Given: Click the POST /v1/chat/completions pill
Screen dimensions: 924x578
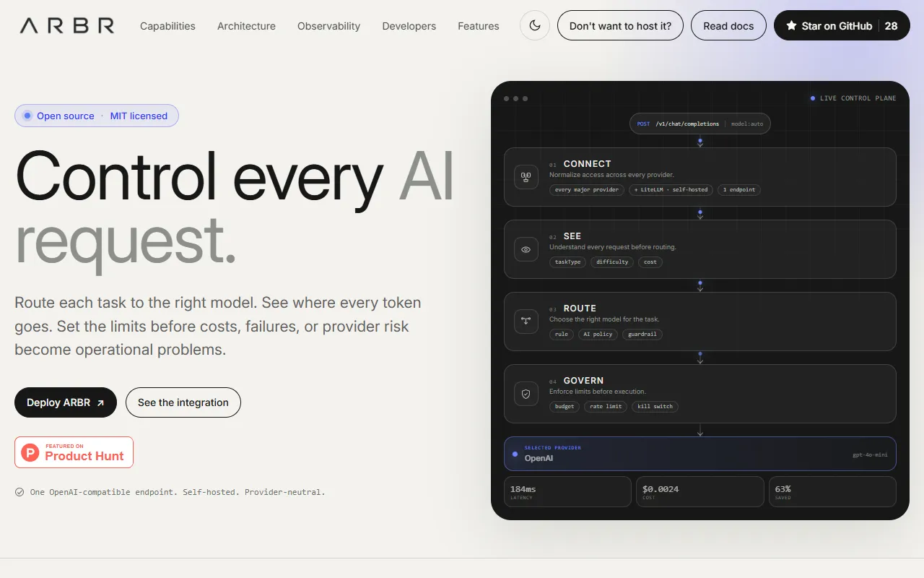Looking at the screenshot, I should tap(700, 124).
